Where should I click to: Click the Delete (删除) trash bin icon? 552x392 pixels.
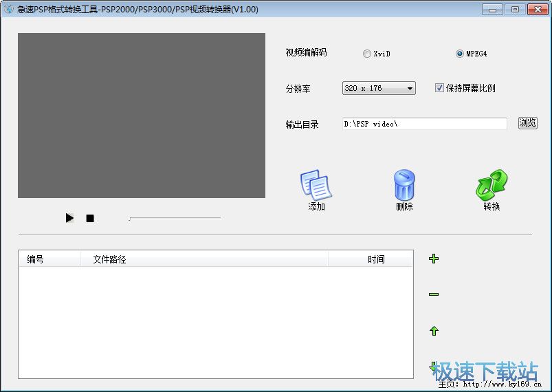coord(404,186)
